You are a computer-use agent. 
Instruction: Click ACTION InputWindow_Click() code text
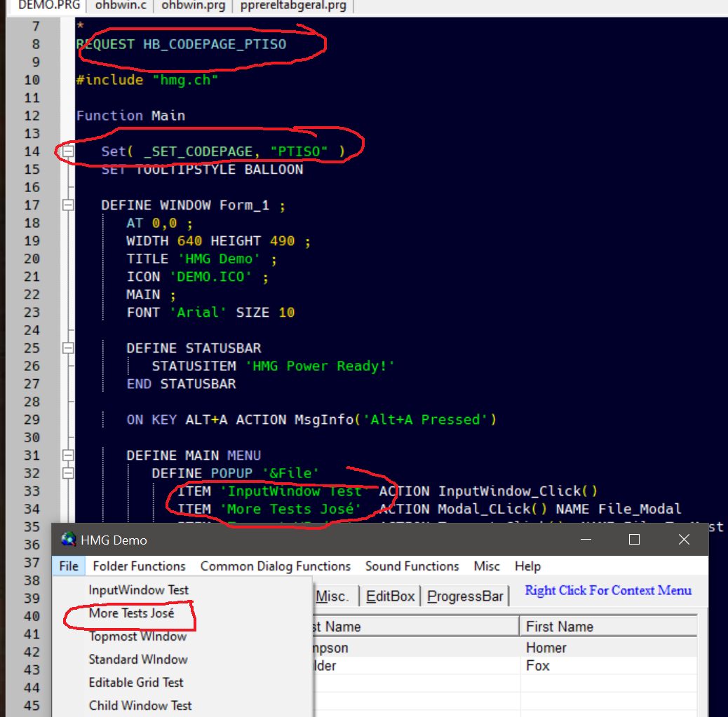488,491
